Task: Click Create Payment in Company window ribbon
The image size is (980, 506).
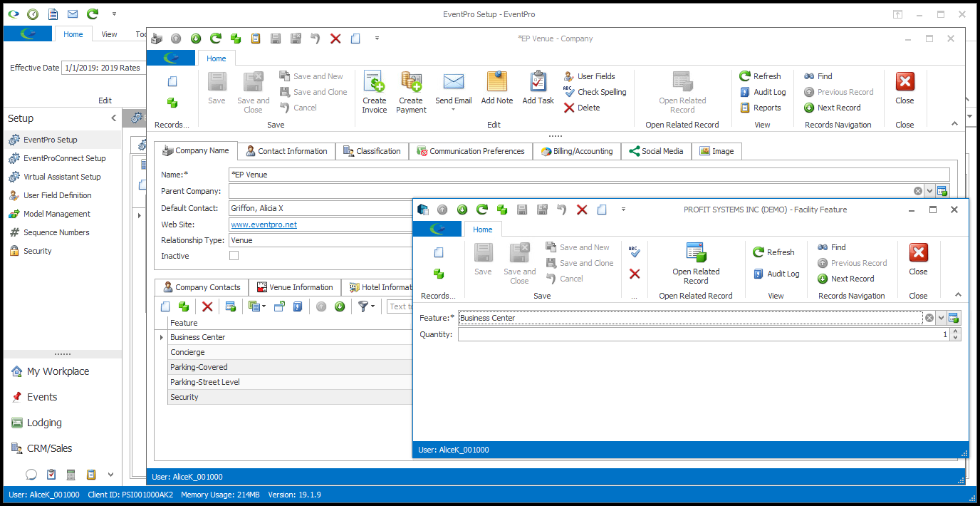Action: (411, 92)
